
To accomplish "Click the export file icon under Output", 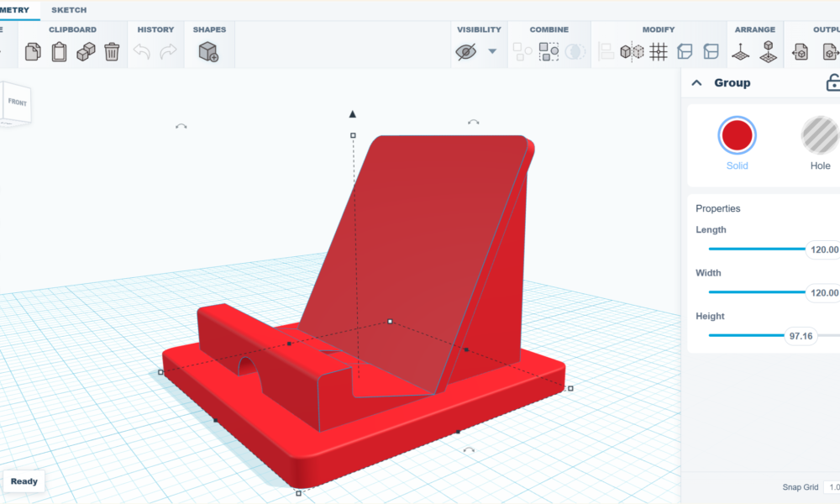I will [x=831, y=52].
